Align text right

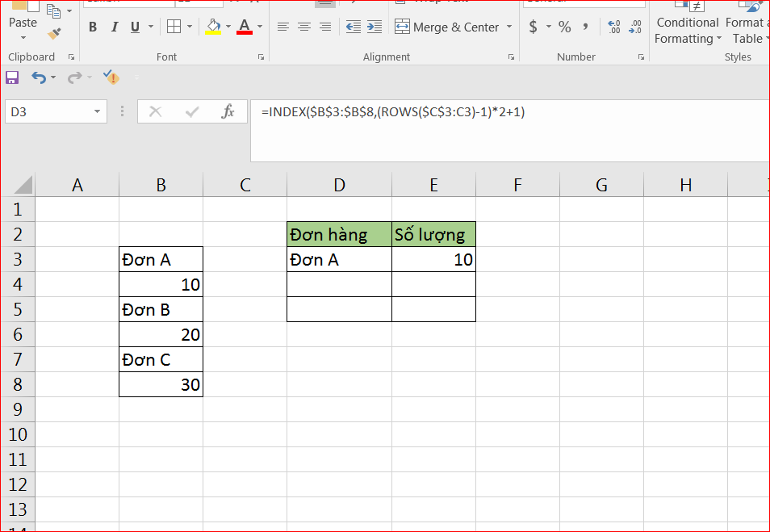[x=325, y=27]
